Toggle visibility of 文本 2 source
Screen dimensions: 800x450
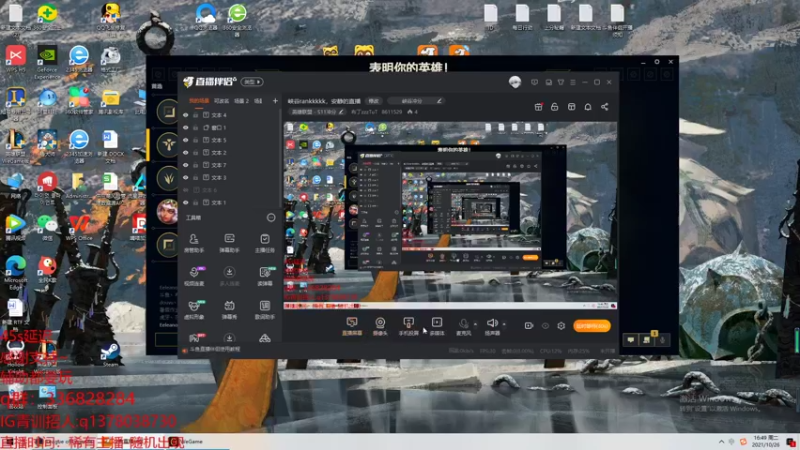click(x=186, y=153)
